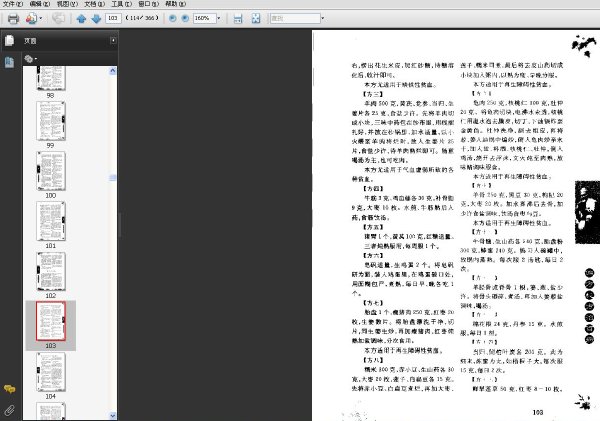Open the Attachments paperclip panel
600x421 pixels.
(10, 410)
